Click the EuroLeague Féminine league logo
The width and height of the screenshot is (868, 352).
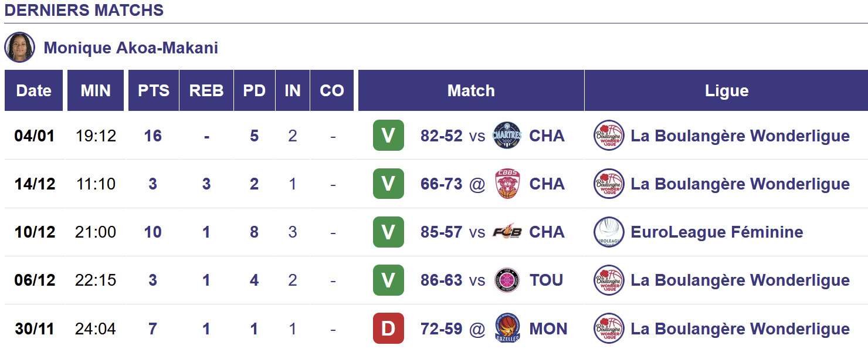pyautogui.click(x=609, y=232)
